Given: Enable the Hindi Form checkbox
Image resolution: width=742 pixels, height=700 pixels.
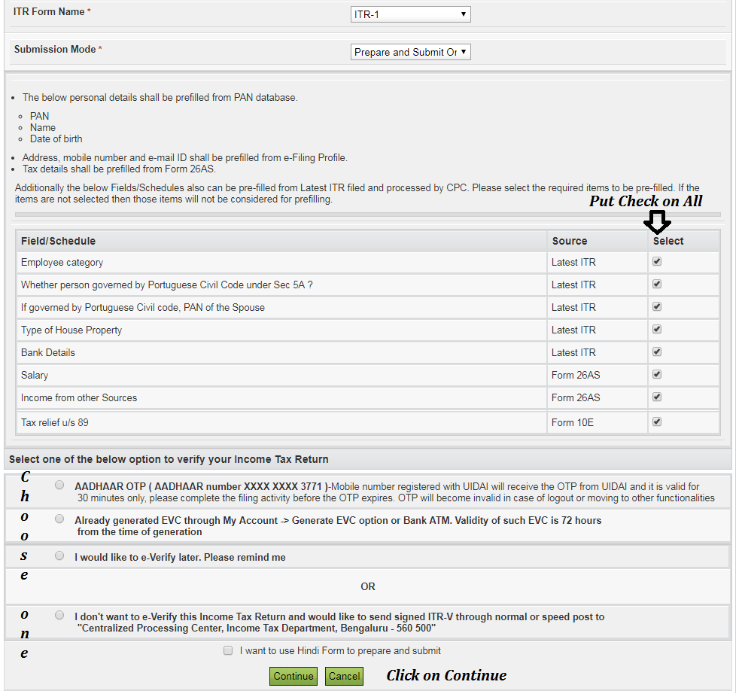Looking at the screenshot, I should (x=228, y=650).
